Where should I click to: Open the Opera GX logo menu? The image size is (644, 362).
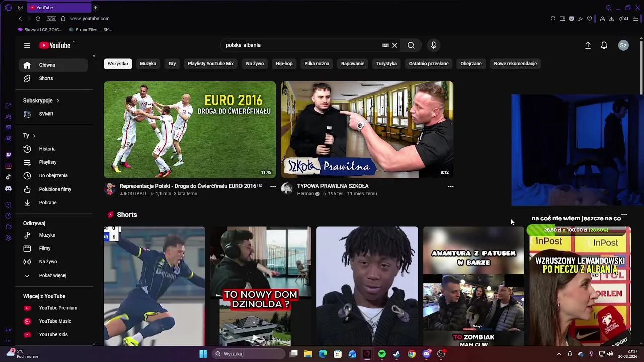[8, 8]
